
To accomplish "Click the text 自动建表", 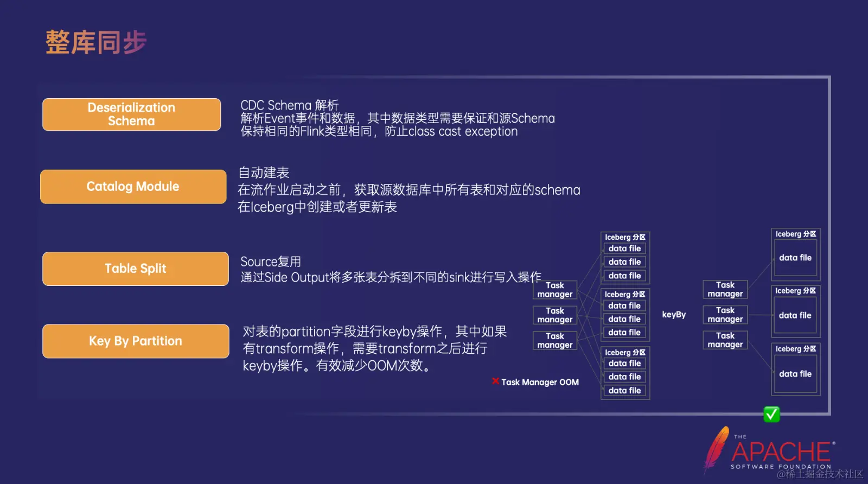I will [264, 173].
